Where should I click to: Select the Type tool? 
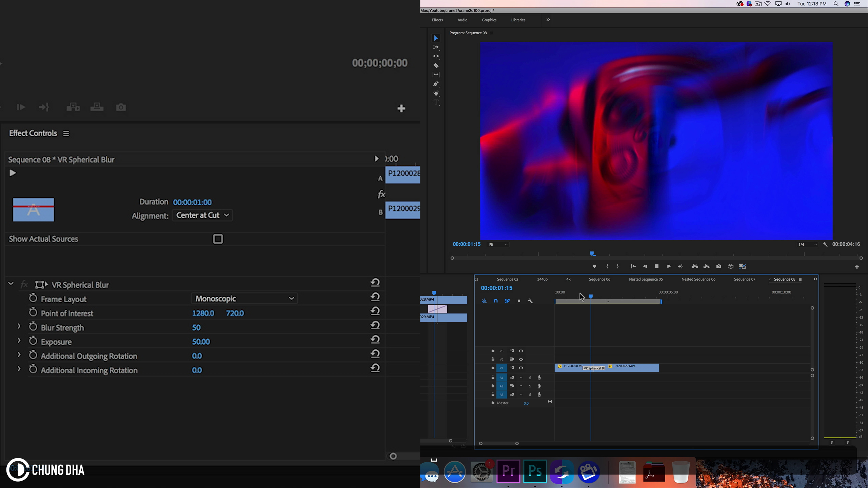pyautogui.click(x=436, y=102)
